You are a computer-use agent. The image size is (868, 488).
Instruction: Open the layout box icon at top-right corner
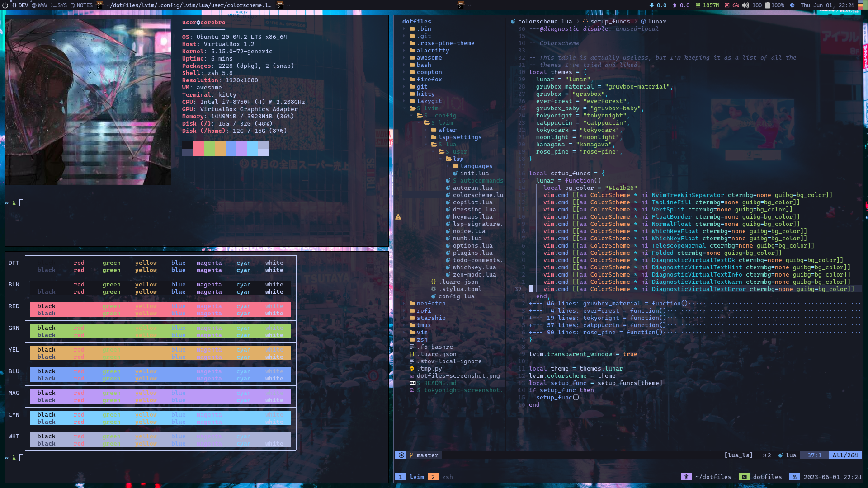(862, 5)
